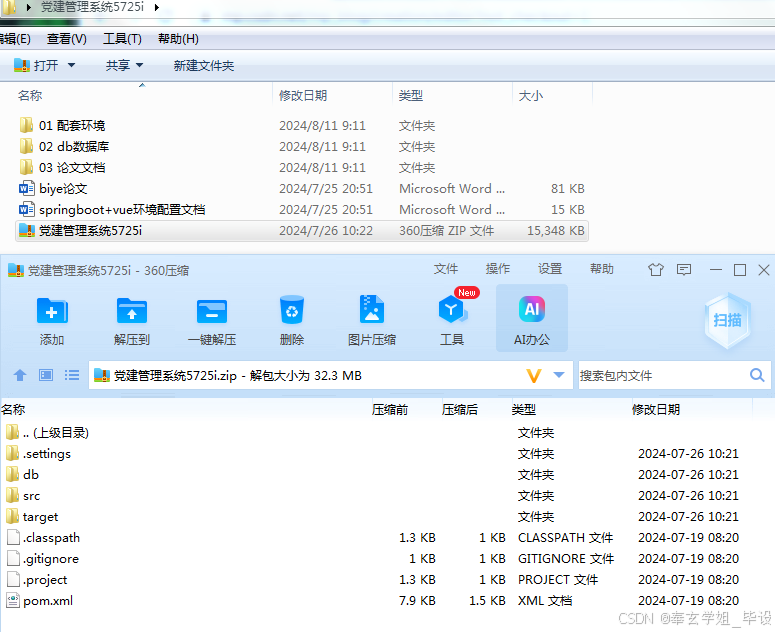Image resolution: width=775 pixels, height=632 pixels.
Task: Select the 01 配套环境 folder icon
Action: 26,125
